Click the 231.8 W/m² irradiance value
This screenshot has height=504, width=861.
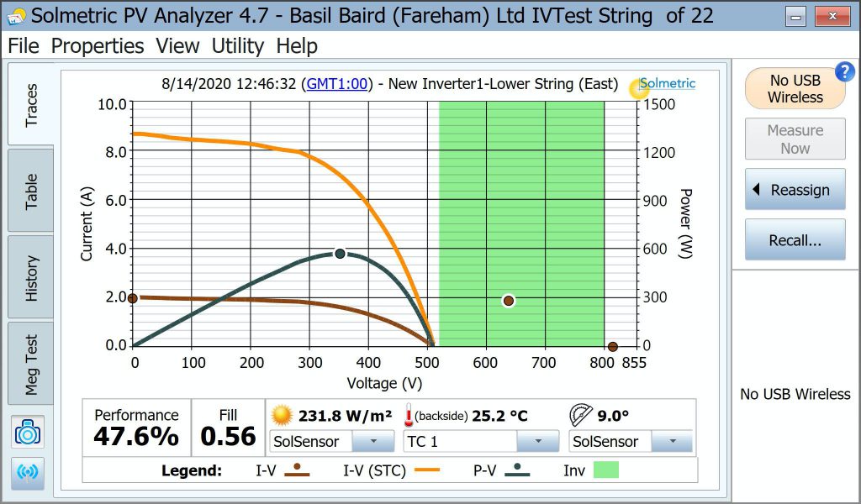[346, 416]
